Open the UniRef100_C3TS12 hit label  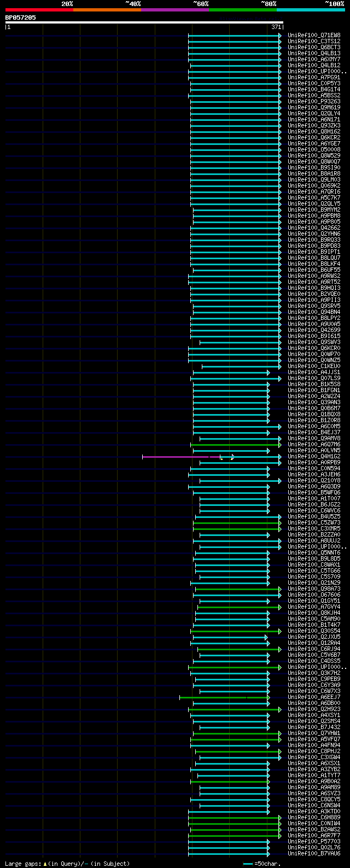click(x=314, y=41)
